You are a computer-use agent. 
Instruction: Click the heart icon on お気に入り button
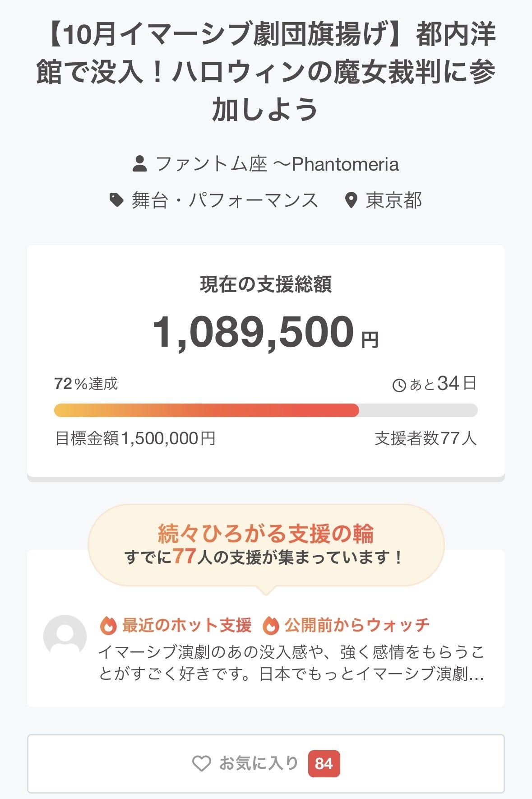[x=201, y=763]
